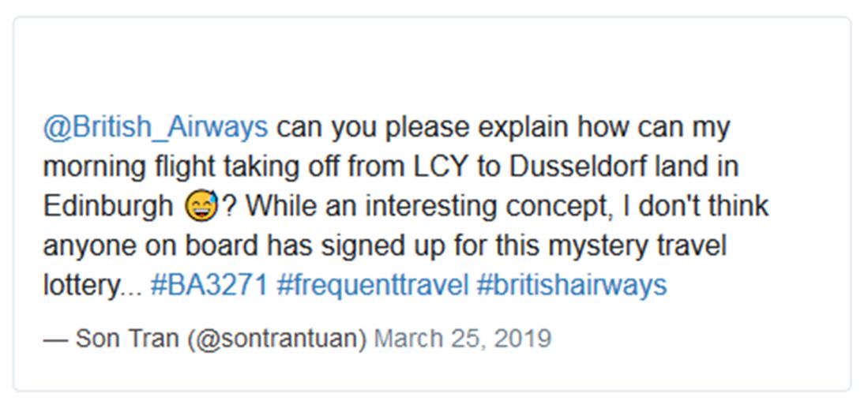The height and width of the screenshot is (401, 868).
Task: Click the word lottery in the tweet
Action: [x=79, y=285]
